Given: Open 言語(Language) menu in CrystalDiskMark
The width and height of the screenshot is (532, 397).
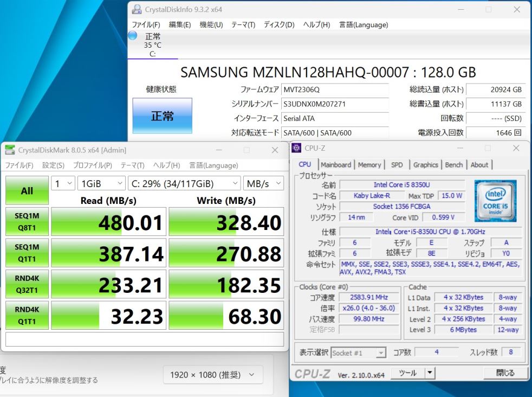Looking at the screenshot, I should pos(213,165).
